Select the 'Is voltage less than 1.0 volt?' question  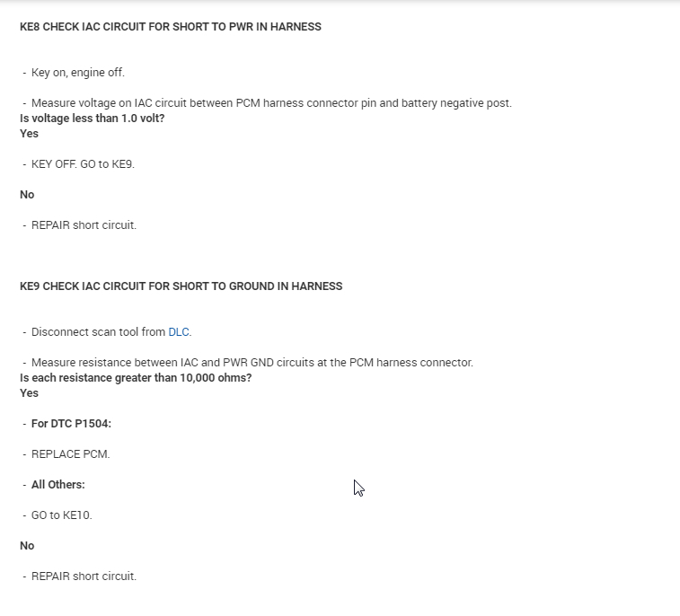[93, 119]
